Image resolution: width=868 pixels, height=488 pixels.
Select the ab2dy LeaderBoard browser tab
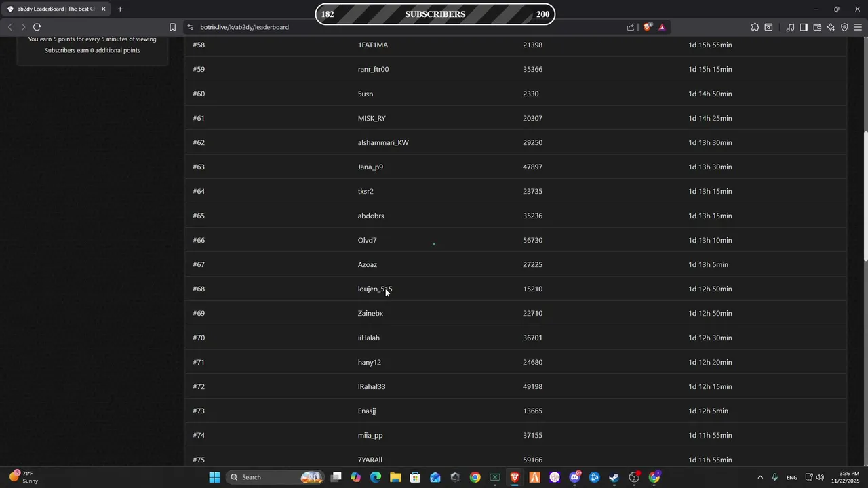(x=56, y=9)
